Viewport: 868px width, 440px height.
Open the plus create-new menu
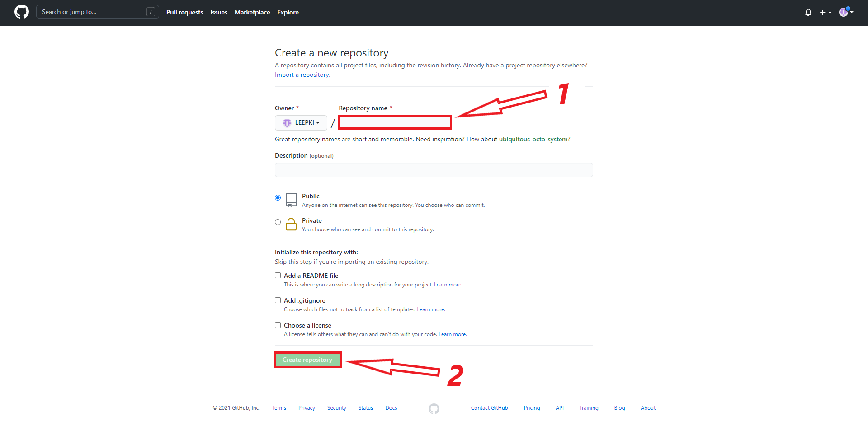pos(826,13)
